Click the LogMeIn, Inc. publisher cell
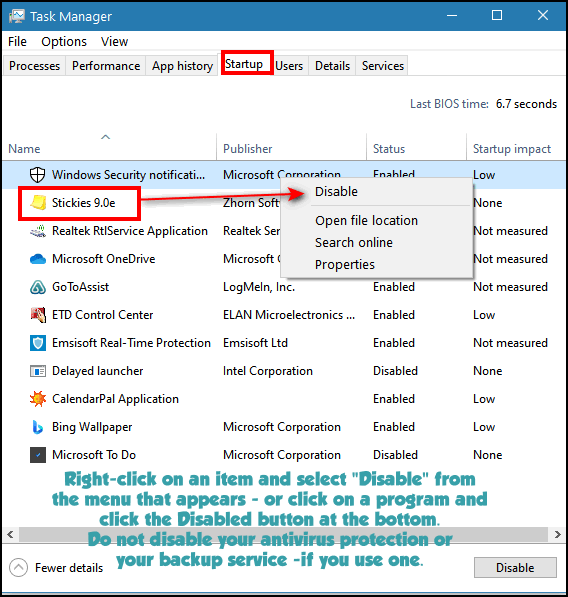 point(259,287)
